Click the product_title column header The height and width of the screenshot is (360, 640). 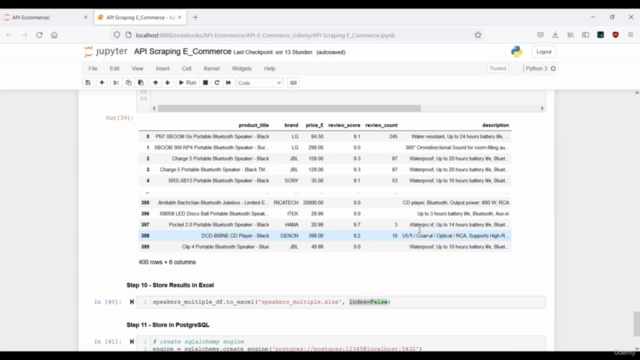(x=253, y=125)
